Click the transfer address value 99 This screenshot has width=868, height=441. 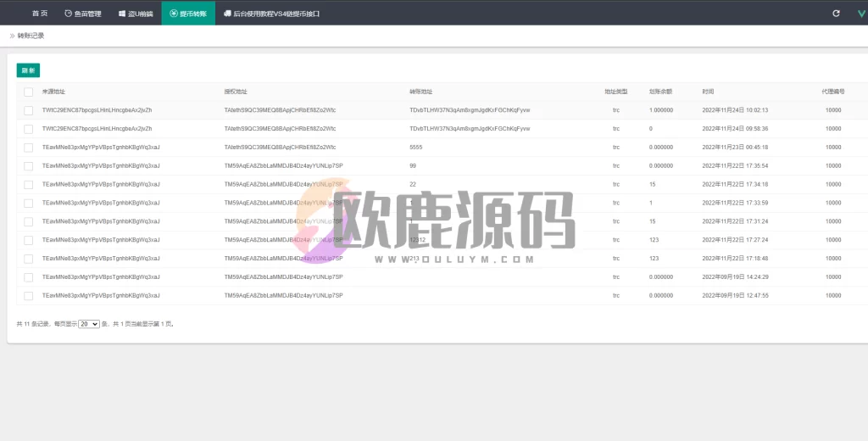pyautogui.click(x=413, y=165)
